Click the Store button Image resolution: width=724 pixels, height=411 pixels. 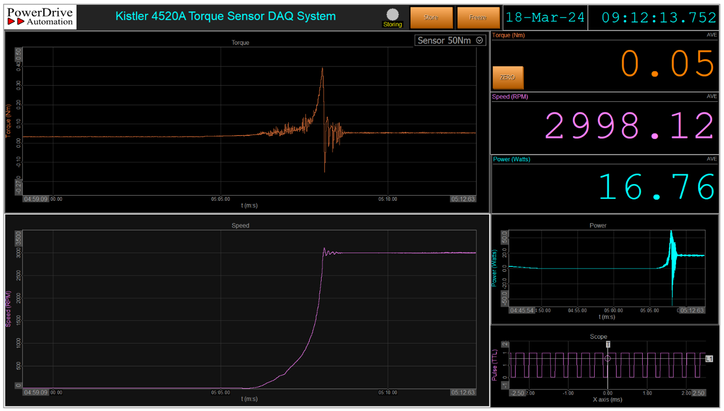click(x=431, y=18)
